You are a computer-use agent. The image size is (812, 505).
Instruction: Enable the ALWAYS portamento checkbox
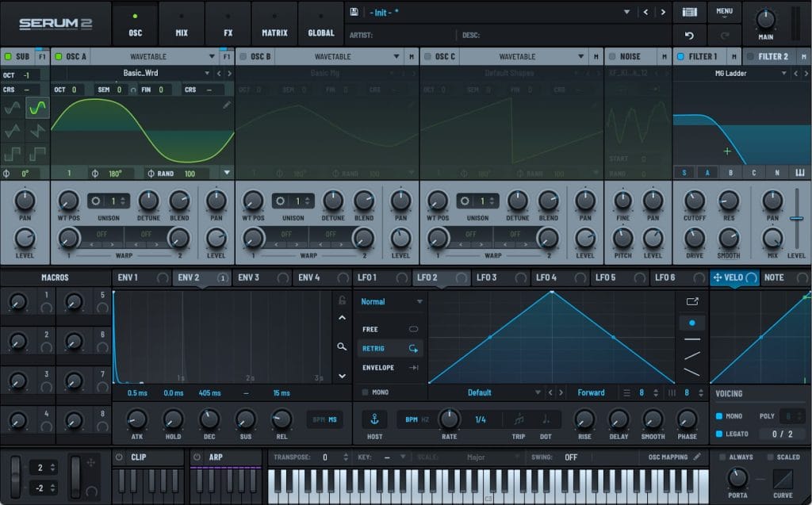point(722,457)
